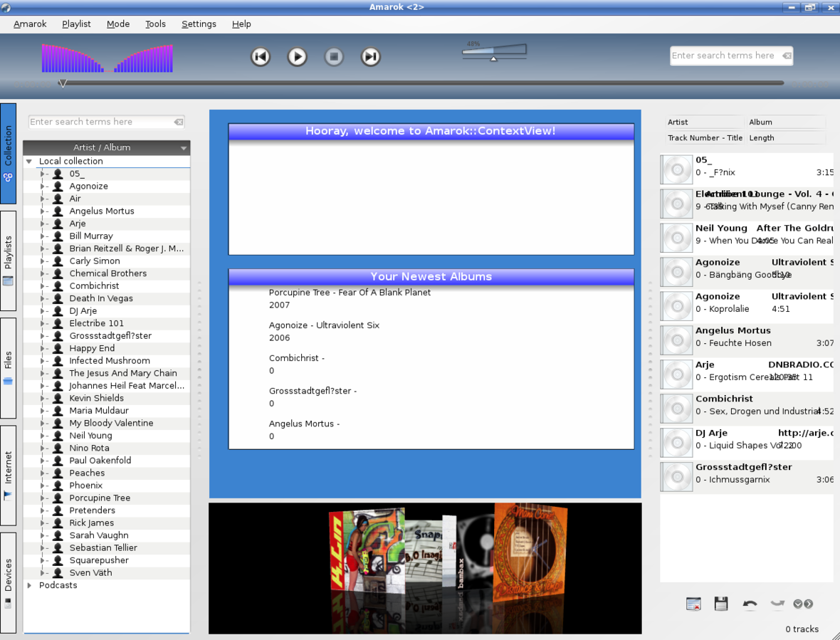Click the undo arrow below playlist

click(750, 604)
